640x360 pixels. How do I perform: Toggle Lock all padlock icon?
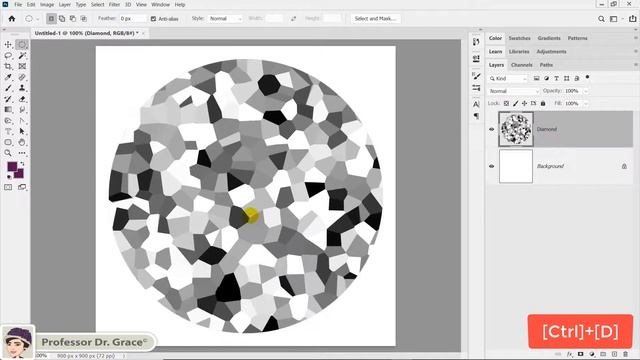click(x=543, y=104)
